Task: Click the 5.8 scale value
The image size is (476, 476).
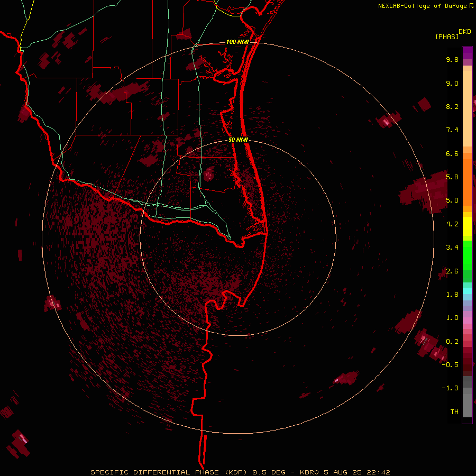Action: coord(452,177)
